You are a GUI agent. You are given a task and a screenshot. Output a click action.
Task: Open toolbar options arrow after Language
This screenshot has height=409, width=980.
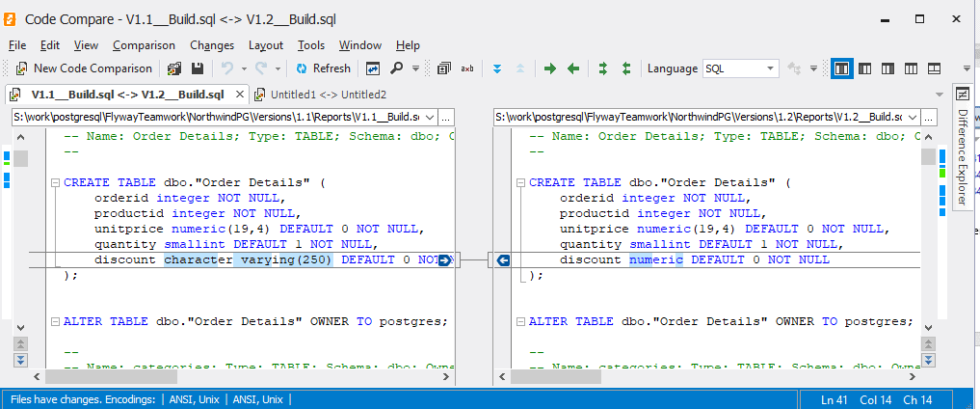[x=813, y=68]
